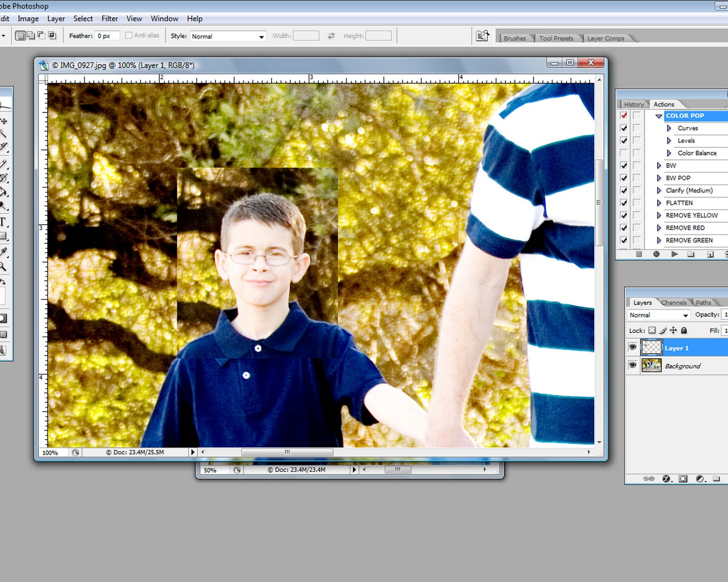Expand the BW action

[x=658, y=166]
